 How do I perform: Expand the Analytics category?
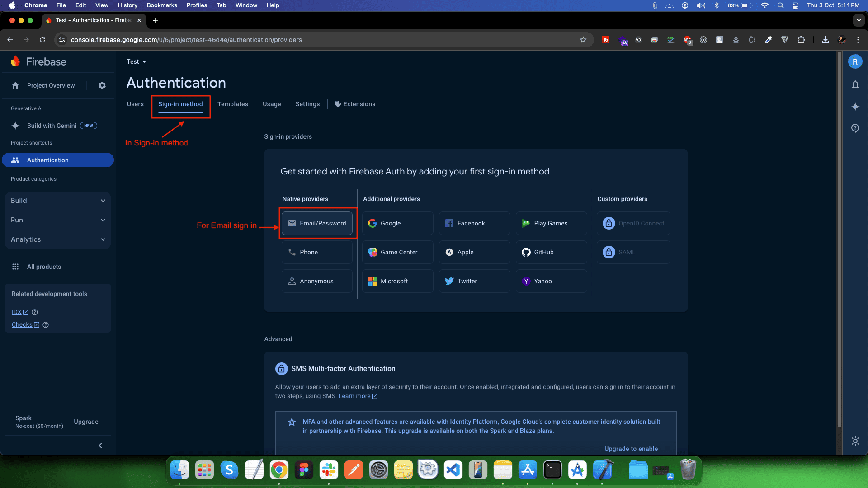(x=58, y=239)
